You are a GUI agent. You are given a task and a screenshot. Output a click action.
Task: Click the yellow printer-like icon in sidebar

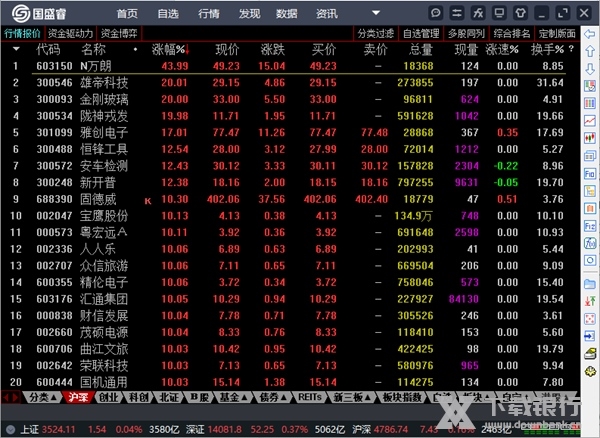pos(590,353)
